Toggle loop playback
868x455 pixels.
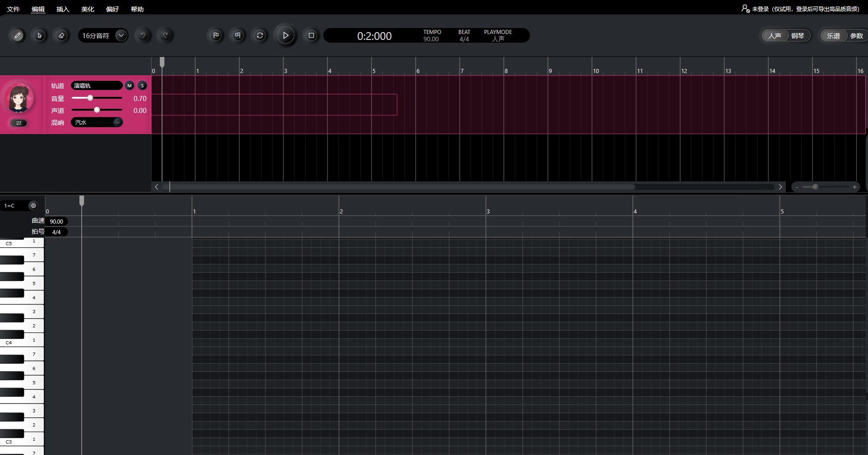[260, 35]
